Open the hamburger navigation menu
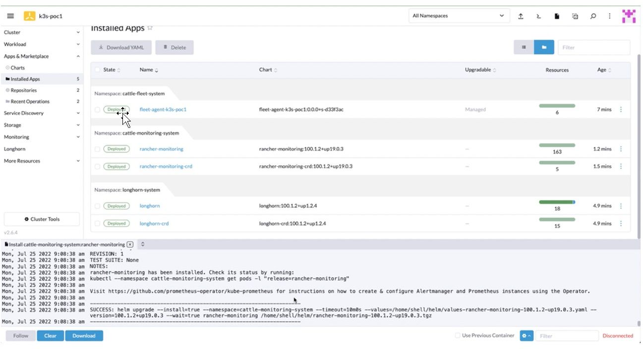The width and height of the screenshot is (644, 349). click(10, 16)
